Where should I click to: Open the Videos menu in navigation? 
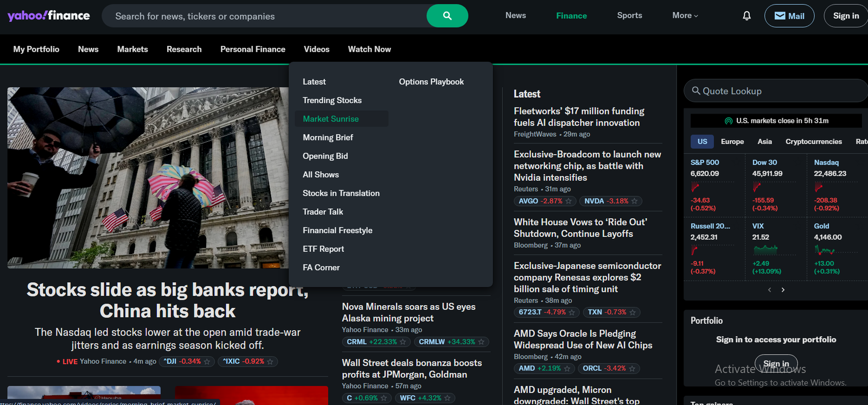pos(317,49)
